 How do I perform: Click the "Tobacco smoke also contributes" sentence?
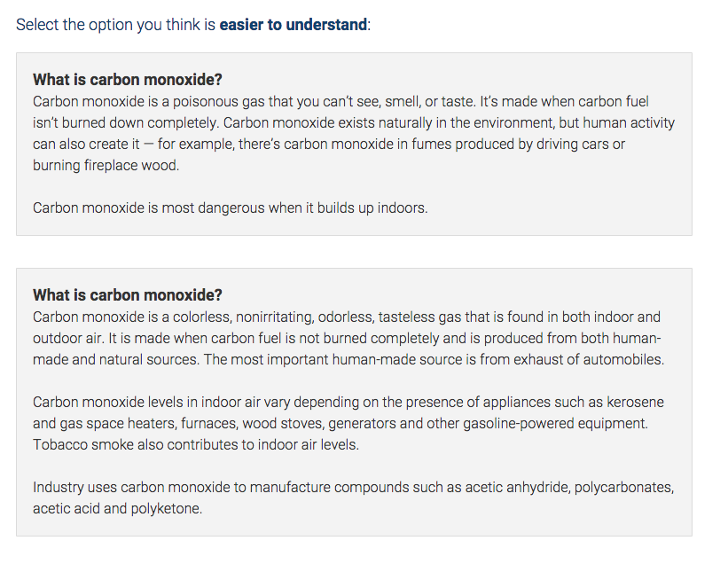196,445
